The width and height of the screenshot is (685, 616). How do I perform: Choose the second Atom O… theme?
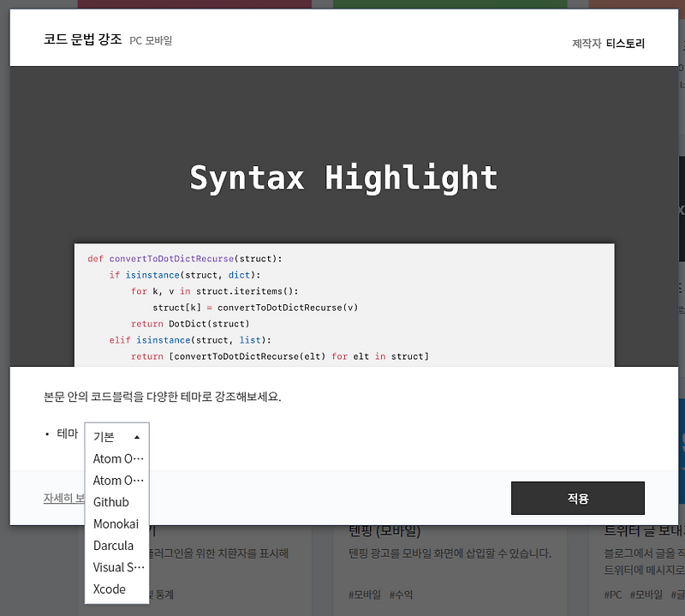point(118,481)
